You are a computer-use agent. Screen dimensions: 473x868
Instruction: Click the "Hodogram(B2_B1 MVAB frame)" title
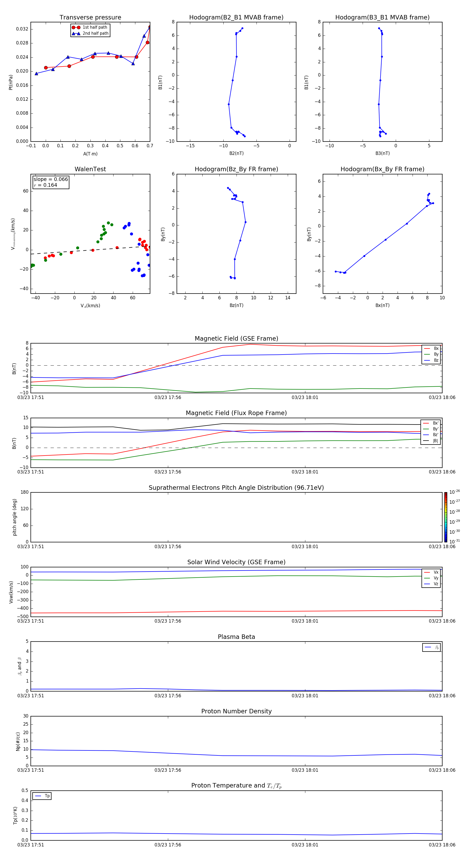[x=236, y=18]
